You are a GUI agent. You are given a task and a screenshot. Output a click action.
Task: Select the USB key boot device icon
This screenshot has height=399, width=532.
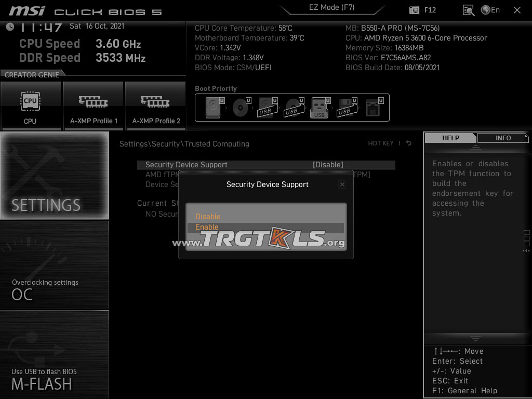(x=320, y=108)
